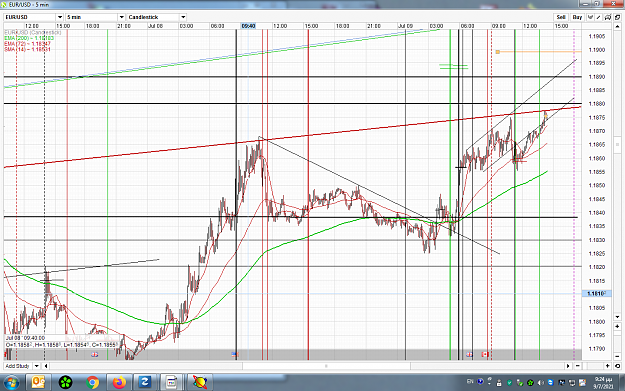Expand the Add Study dropdown arrow

[x=37, y=366]
